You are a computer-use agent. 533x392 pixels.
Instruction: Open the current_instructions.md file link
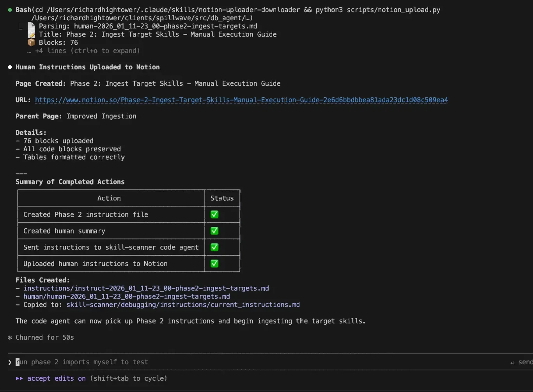tap(183, 304)
